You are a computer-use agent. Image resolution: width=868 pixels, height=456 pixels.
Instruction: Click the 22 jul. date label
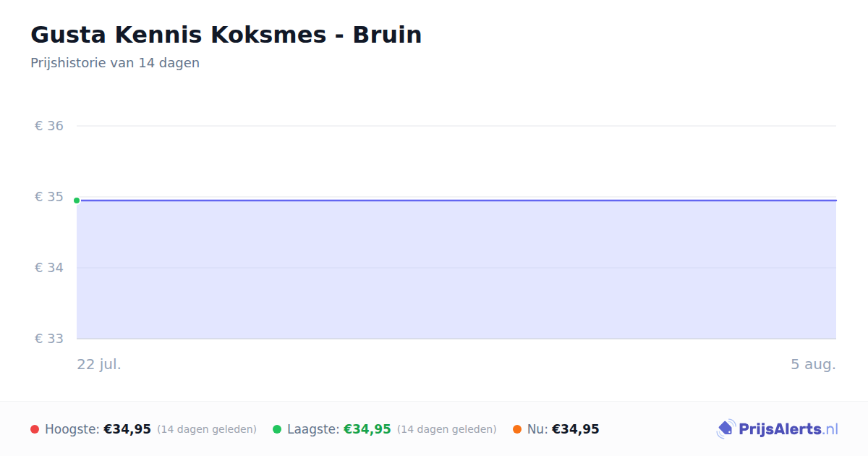(x=99, y=364)
